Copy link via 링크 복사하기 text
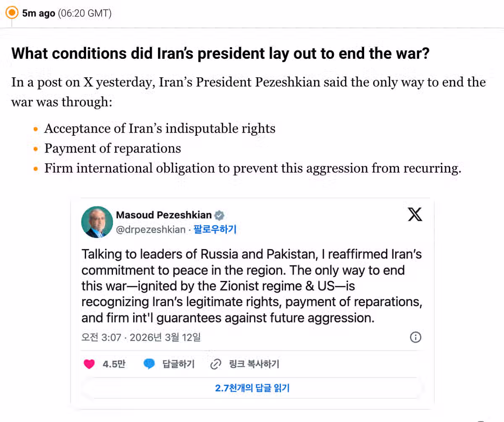 pyautogui.click(x=254, y=364)
